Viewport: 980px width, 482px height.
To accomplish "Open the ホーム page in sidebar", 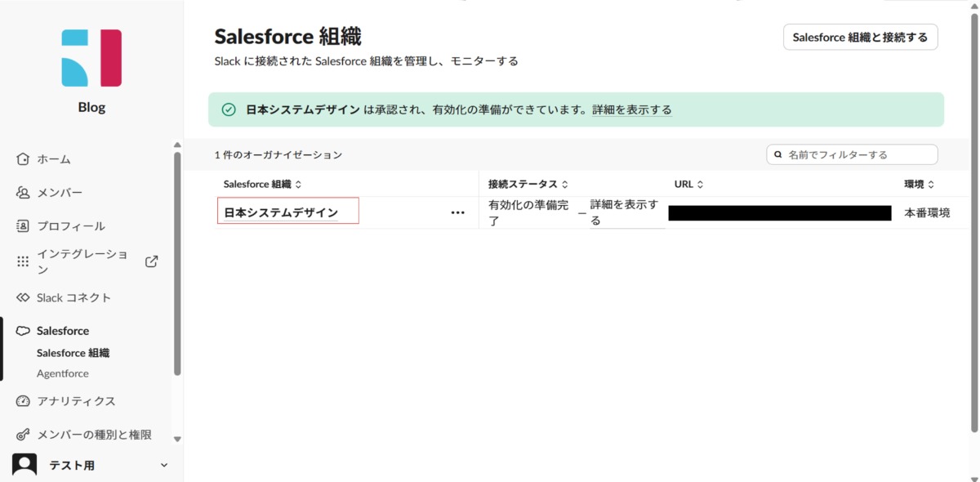I will pyautogui.click(x=54, y=159).
